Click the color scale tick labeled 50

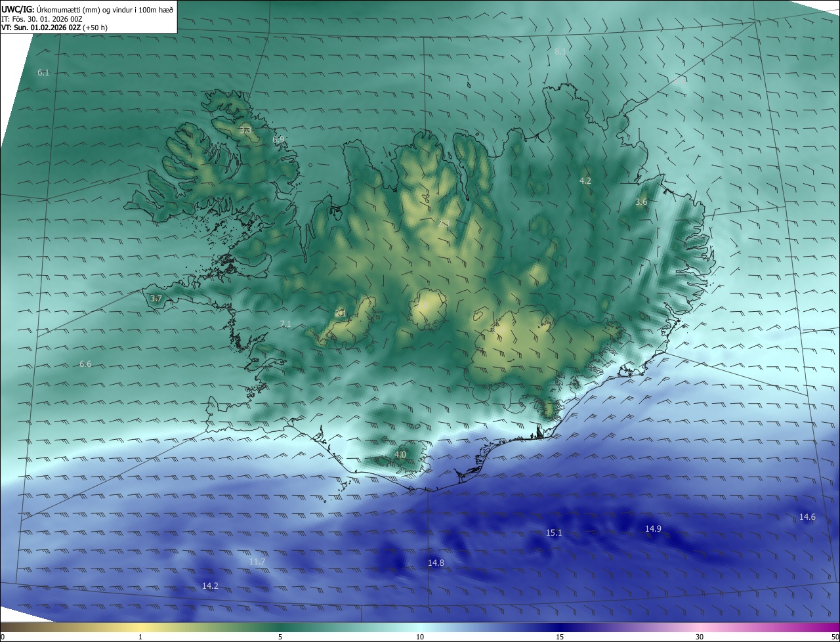click(835, 637)
